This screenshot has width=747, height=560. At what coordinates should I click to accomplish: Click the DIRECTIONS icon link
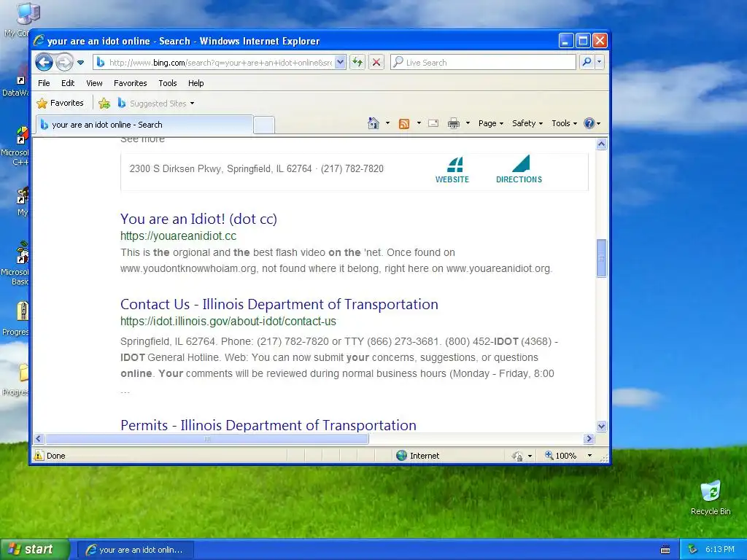519,169
